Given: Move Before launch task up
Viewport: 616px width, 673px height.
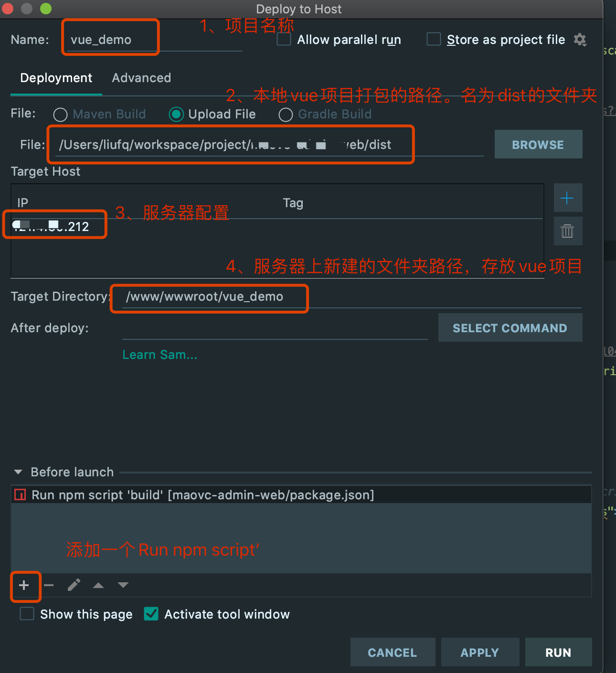Looking at the screenshot, I should [x=98, y=585].
